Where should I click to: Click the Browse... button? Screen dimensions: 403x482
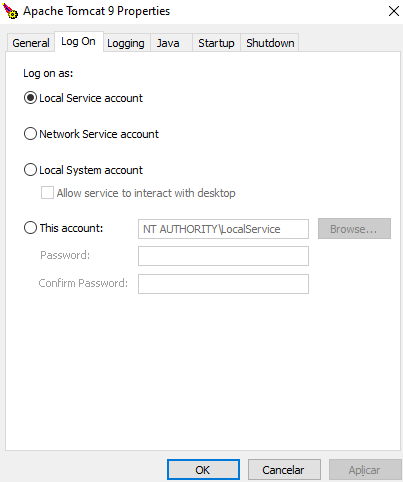point(354,229)
